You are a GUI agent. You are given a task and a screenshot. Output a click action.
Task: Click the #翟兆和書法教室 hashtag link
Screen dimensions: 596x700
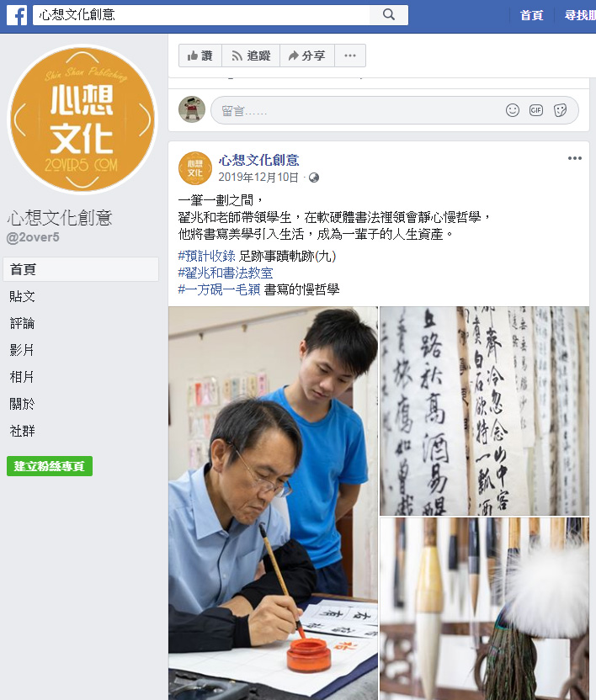[x=226, y=273]
